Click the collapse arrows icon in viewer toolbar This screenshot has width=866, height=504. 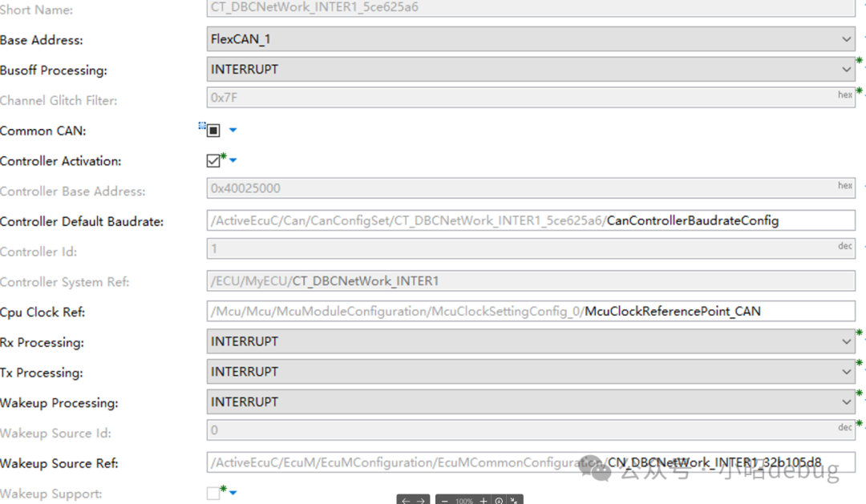(514, 502)
